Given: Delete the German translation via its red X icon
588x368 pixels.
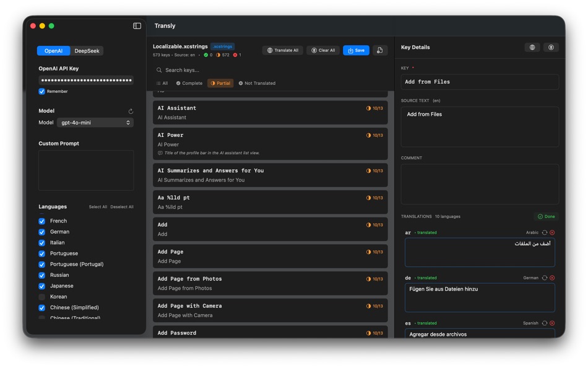Looking at the screenshot, I should point(552,278).
